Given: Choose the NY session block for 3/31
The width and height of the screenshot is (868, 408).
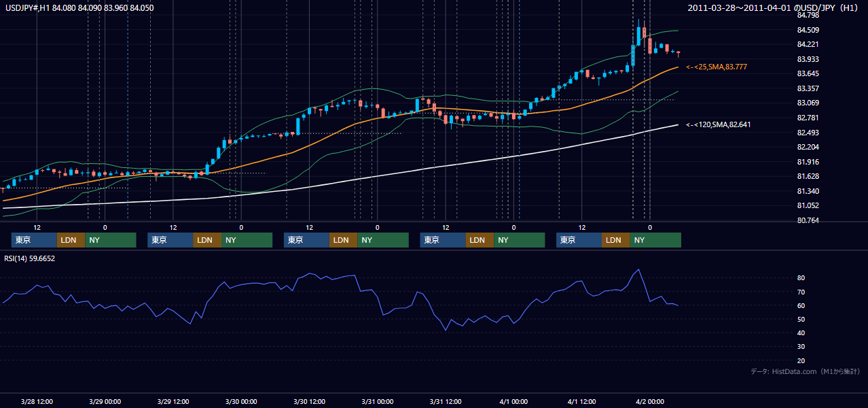Looking at the screenshot, I should point(520,240).
